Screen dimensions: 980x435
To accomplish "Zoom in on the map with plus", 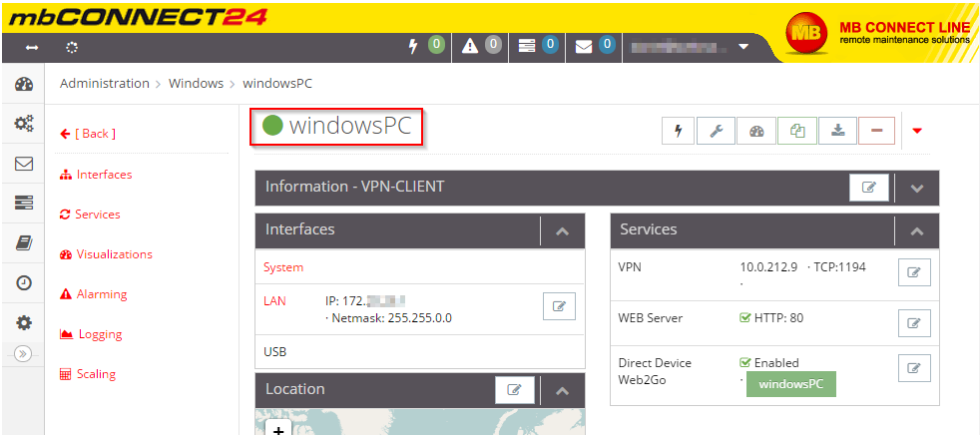I will tap(278, 429).
